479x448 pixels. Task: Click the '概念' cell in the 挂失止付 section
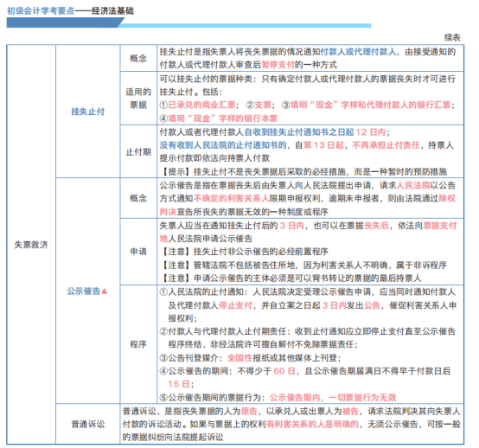[138, 58]
